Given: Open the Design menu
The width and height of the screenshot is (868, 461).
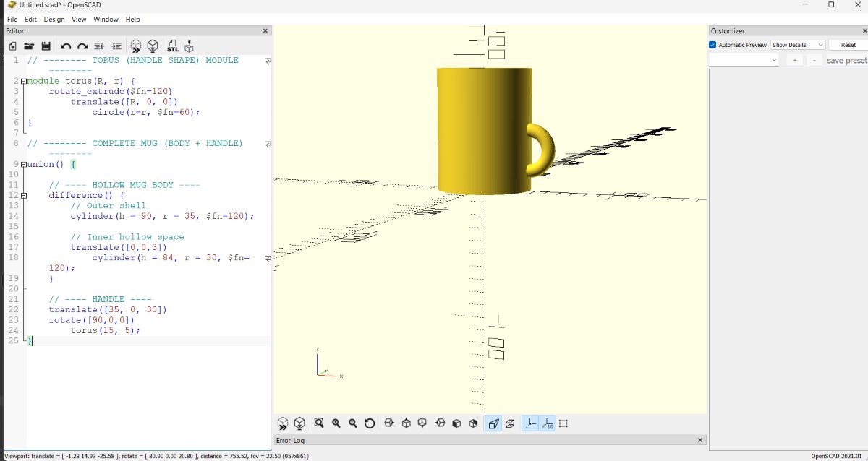Looking at the screenshot, I should (x=54, y=20).
